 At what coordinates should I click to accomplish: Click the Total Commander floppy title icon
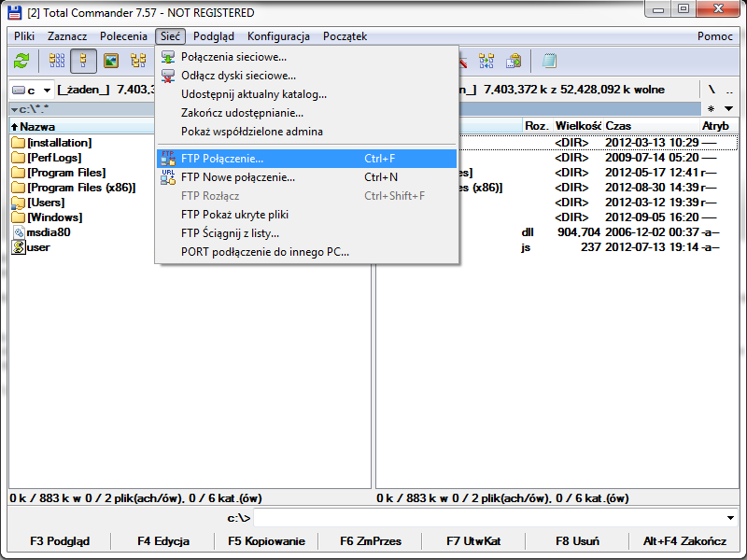point(14,12)
